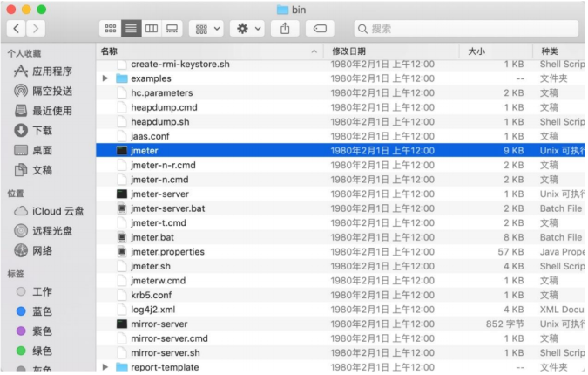Focus the 搜索 search field
588x375 pixels.
[466, 29]
